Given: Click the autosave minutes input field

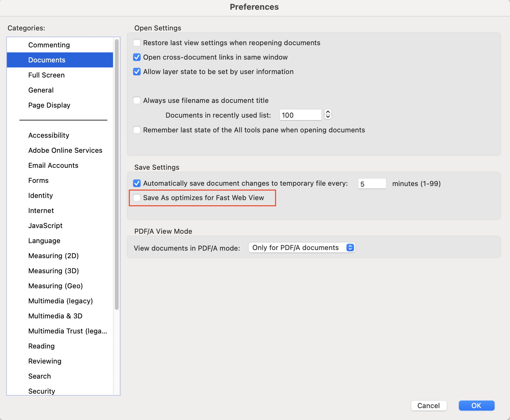Looking at the screenshot, I should (372, 183).
